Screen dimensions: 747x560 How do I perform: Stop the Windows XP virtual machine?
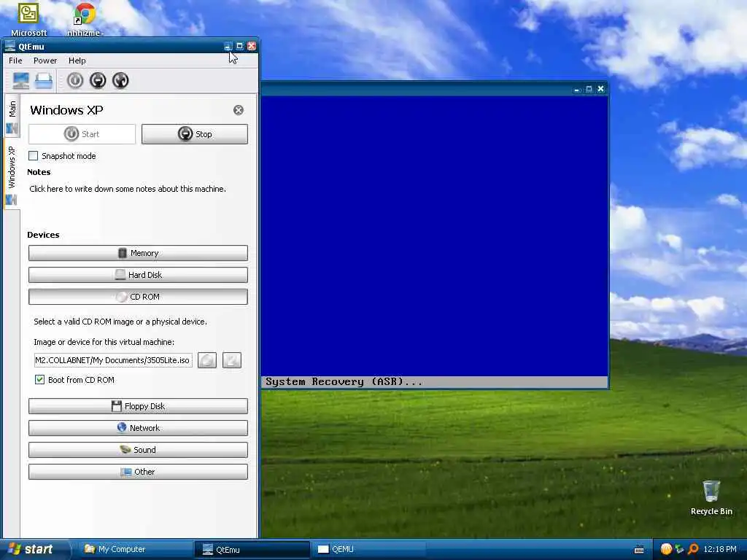(x=194, y=134)
